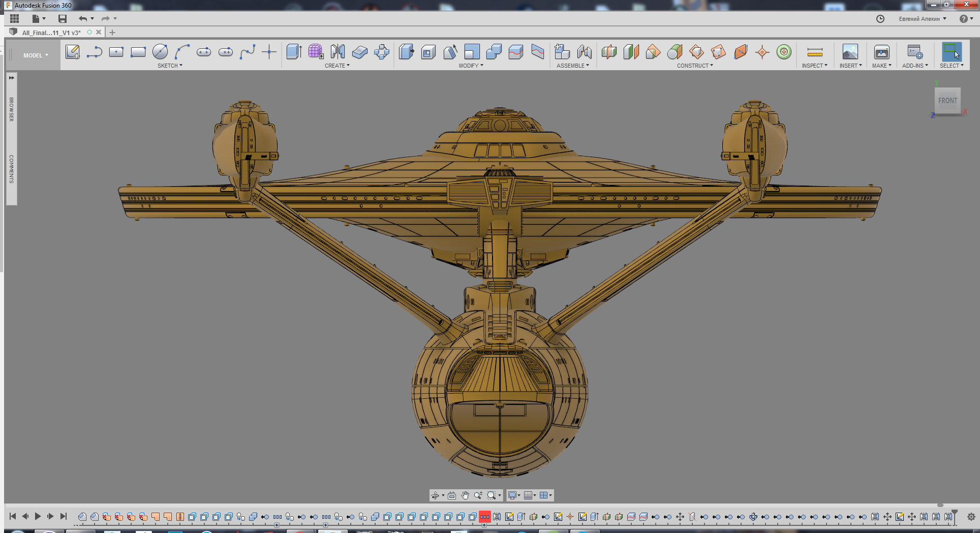Open the purple Create Form tool
This screenshot has height=533, width=980.
coord(316,51)
